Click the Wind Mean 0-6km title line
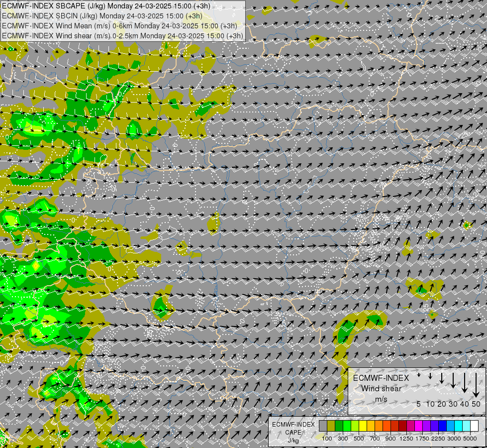This screenshot has height=448, width=487. click(119, 26)
